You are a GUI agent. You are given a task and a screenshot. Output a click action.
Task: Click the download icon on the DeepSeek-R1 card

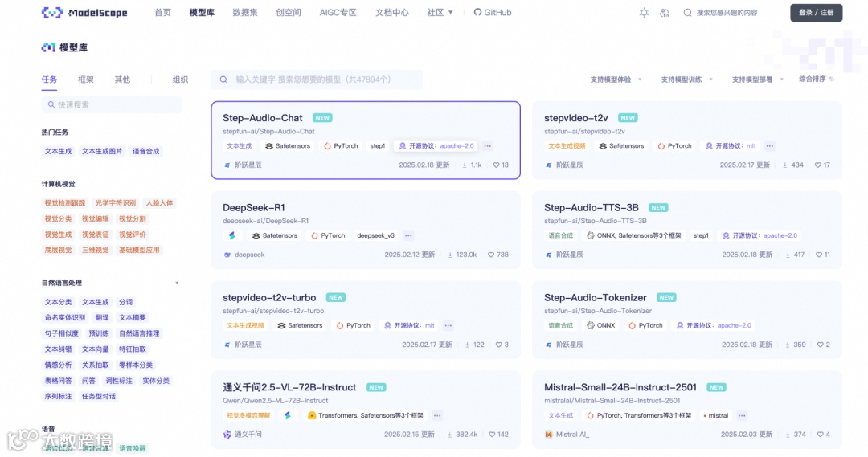click(450, 255)
